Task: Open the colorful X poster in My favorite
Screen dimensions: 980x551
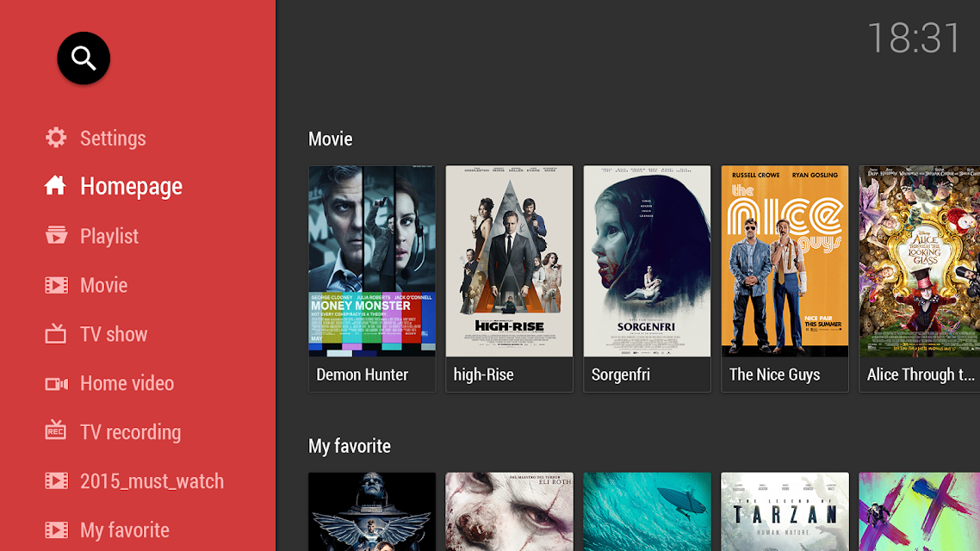Action: [x=920, y=511]
